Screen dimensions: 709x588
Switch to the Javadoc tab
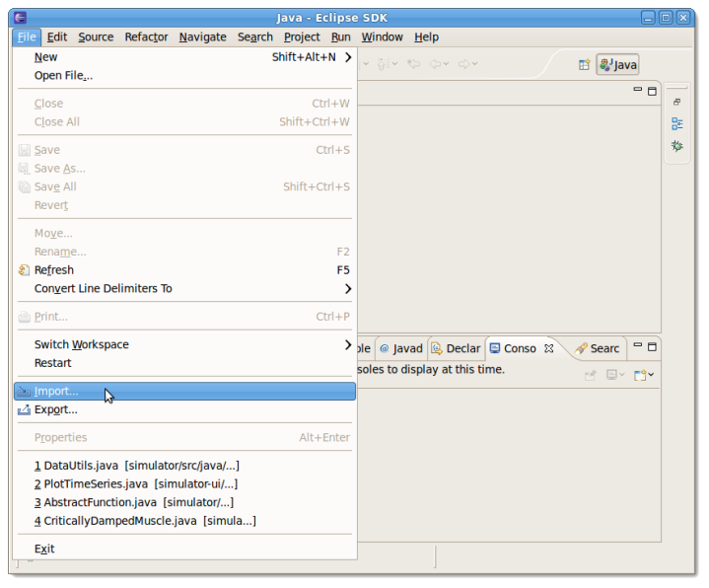(401, 348)
